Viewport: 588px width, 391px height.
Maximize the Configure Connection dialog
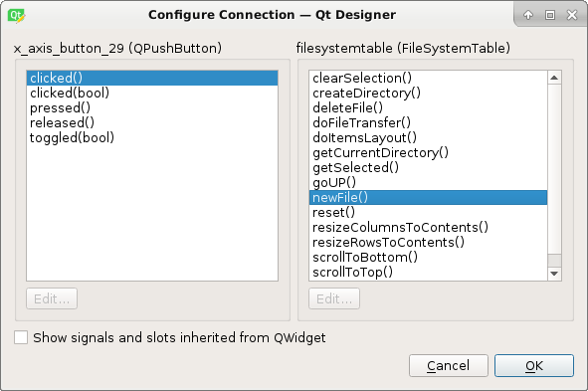click(x=550, y=15)
